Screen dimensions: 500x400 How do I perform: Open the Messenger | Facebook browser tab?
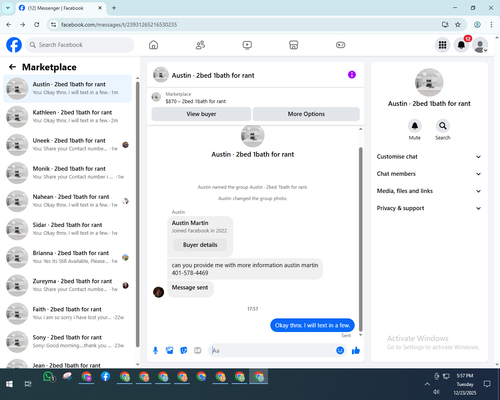point(61,8)
